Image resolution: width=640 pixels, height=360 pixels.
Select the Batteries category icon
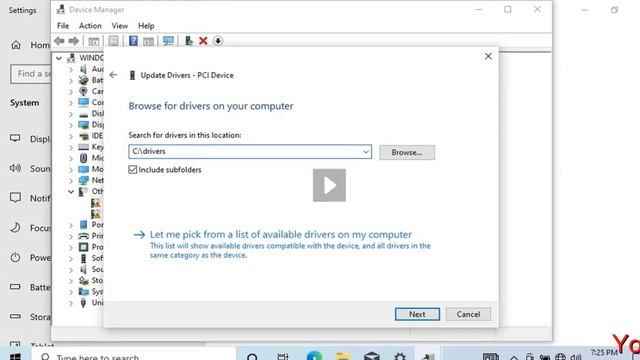(x=83, y=80)
